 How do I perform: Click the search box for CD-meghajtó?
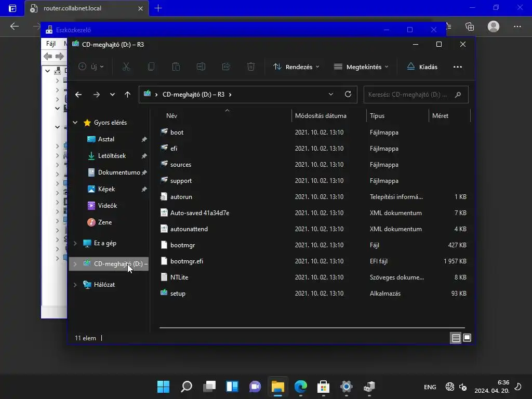[x=416, y=95]
